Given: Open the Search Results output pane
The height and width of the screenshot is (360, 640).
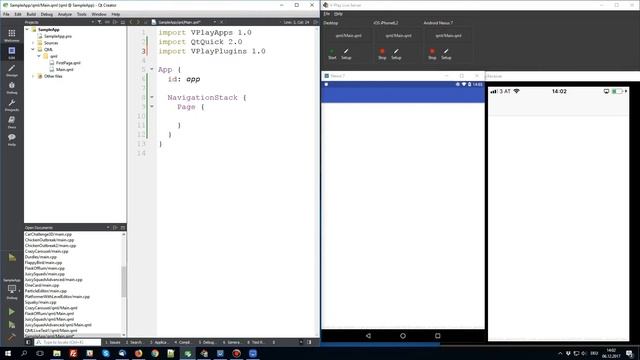Looking at the screenshot, I should pyautogui.click(x=135, y=342).
